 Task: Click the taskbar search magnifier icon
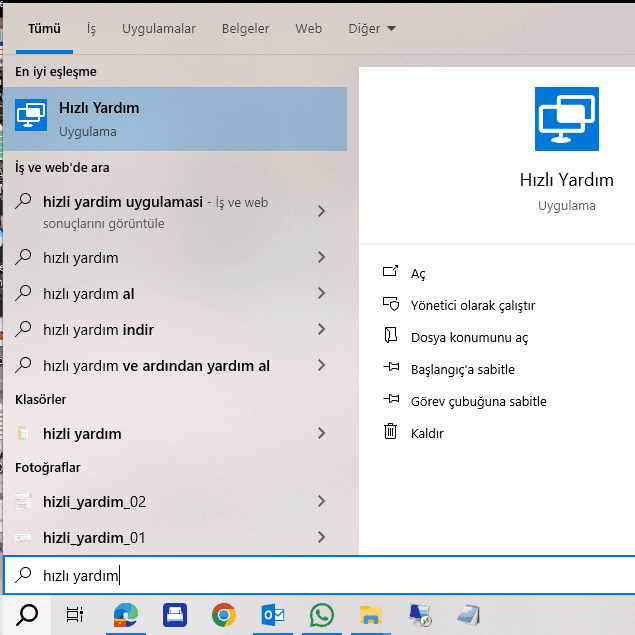(27, 614)
